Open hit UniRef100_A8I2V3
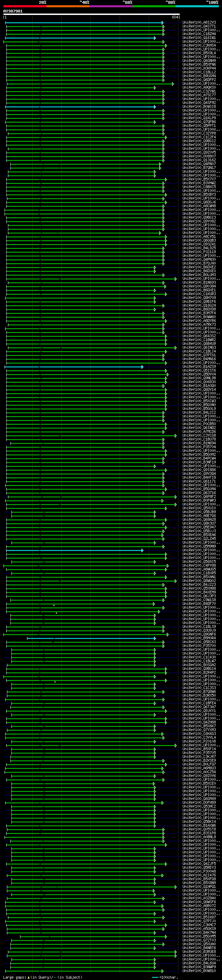This screenshot has height=980, width=222. pos(199,23)
